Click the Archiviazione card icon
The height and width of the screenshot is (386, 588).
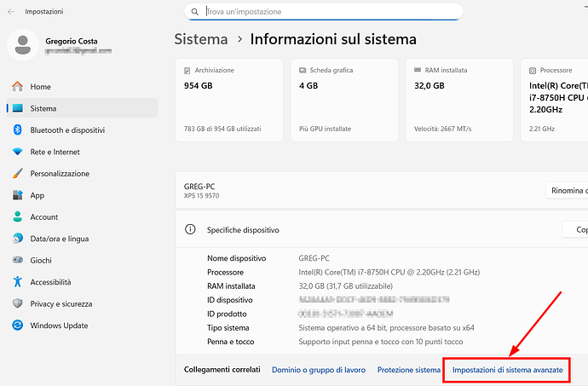coord(187,71)
